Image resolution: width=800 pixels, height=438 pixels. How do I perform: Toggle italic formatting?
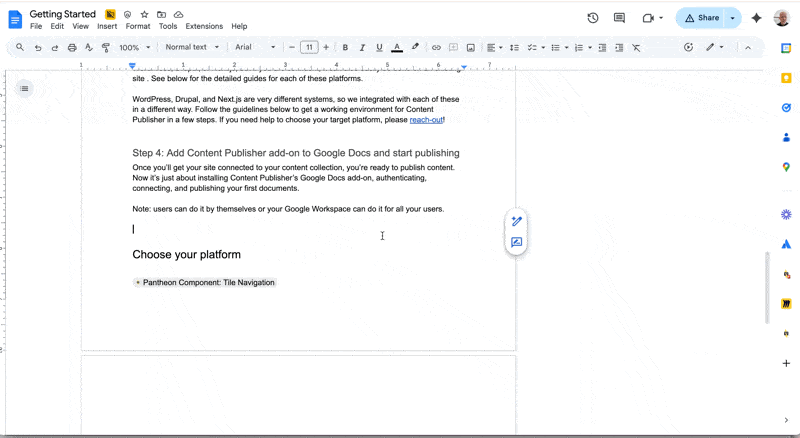click(362, 47)
